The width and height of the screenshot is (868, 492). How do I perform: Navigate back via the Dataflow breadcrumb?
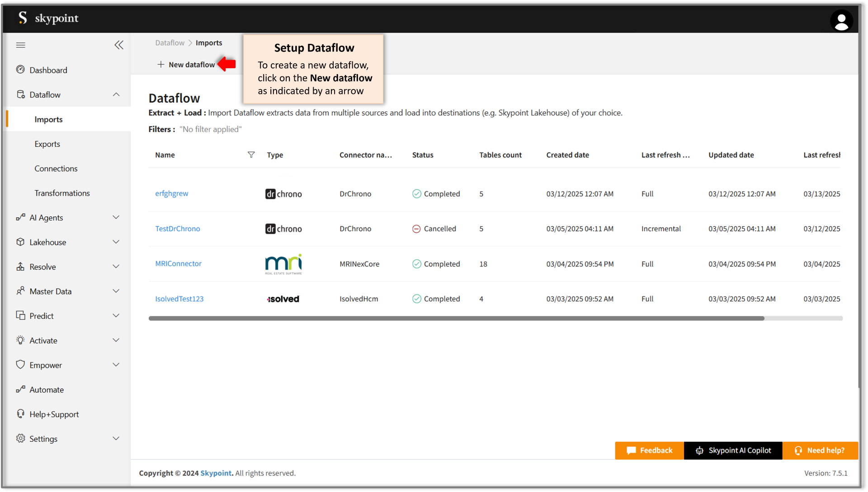tap(170, 42)
